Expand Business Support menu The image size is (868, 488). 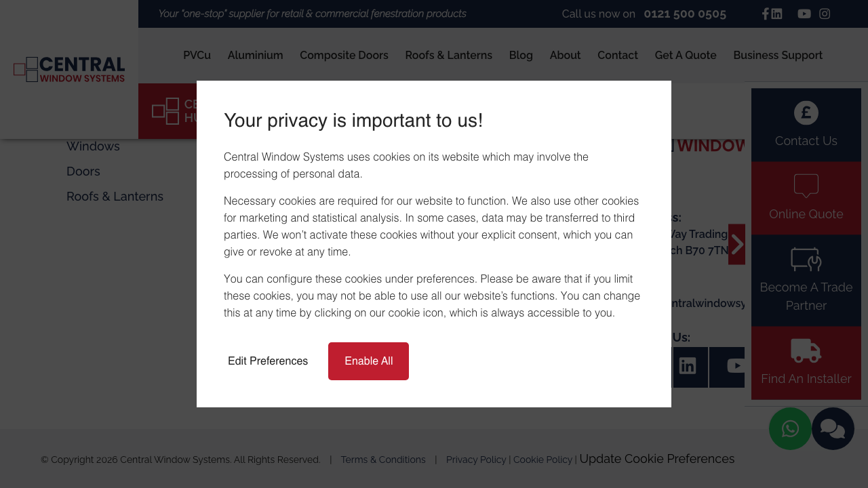point(778,56)
